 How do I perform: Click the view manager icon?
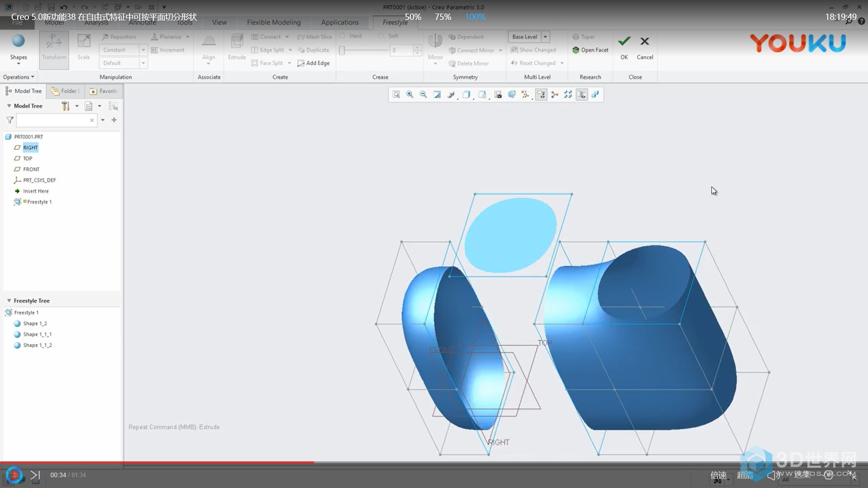(498, 94)
